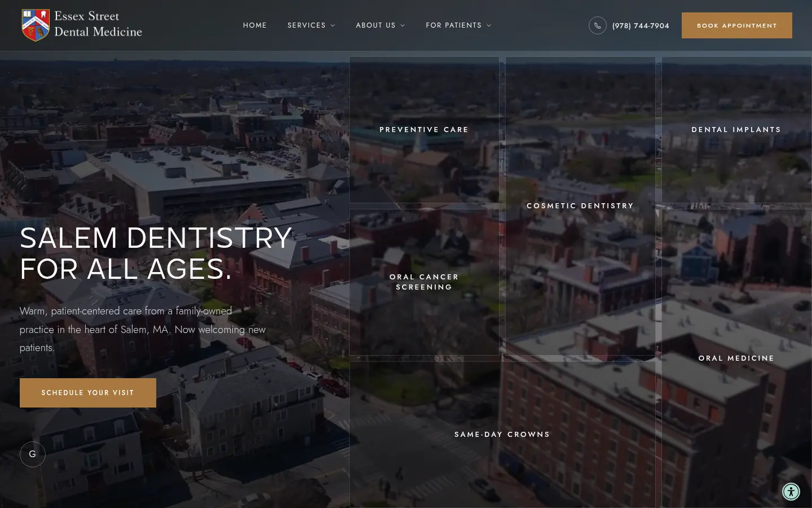
Task: Open the About Us menu label
Action: coord(376,25)
